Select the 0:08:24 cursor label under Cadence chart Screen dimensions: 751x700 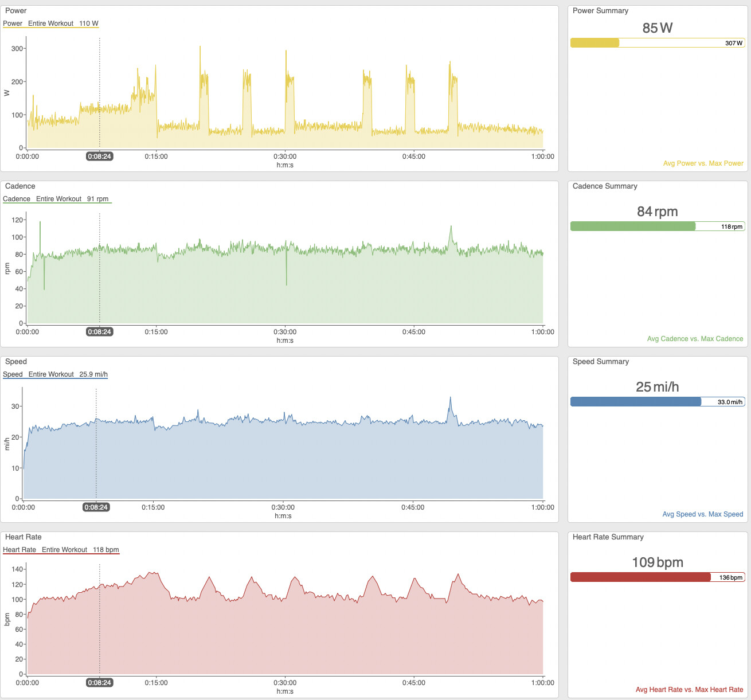[99, 332]
